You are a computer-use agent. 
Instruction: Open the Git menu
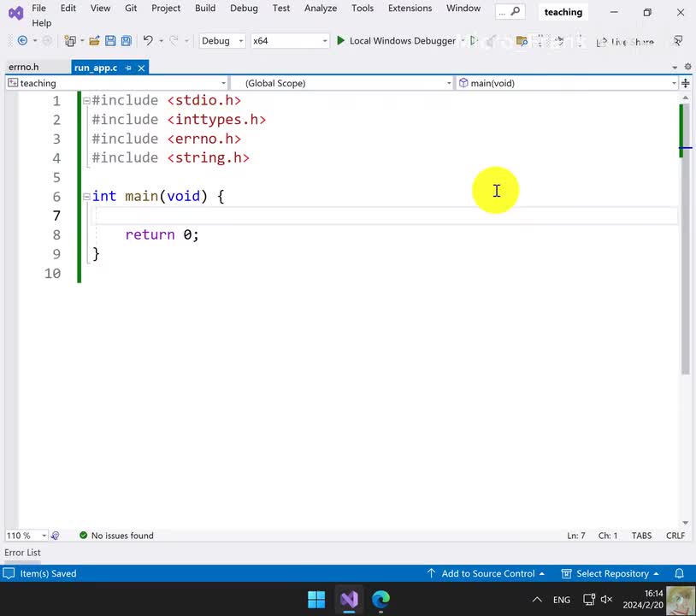point(131,8)
